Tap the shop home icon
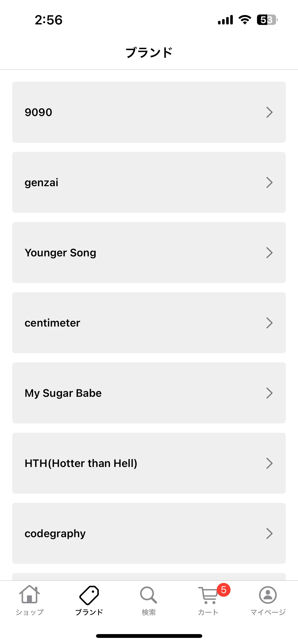 click(30, 594)
